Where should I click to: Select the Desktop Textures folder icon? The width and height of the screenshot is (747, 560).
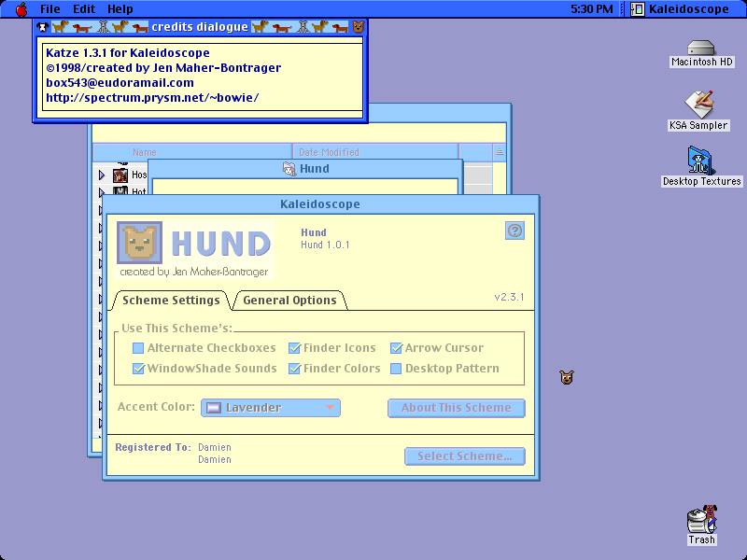point(702,166)
